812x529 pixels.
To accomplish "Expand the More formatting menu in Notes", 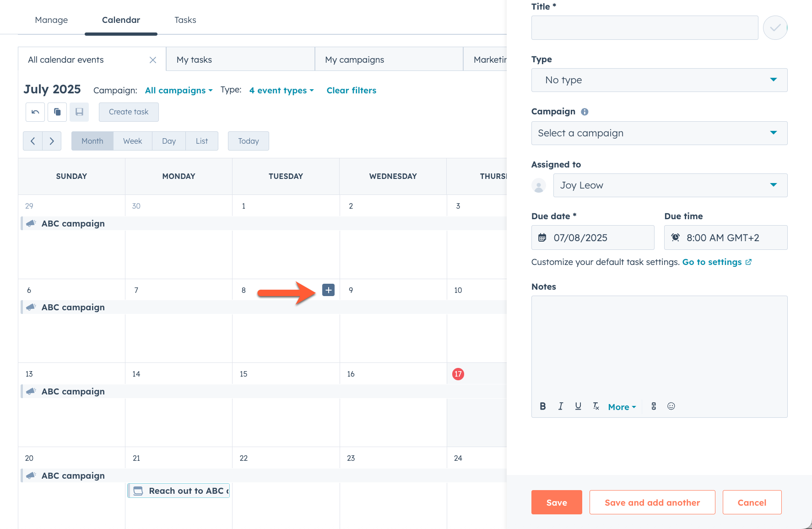I will pos(621,406).
